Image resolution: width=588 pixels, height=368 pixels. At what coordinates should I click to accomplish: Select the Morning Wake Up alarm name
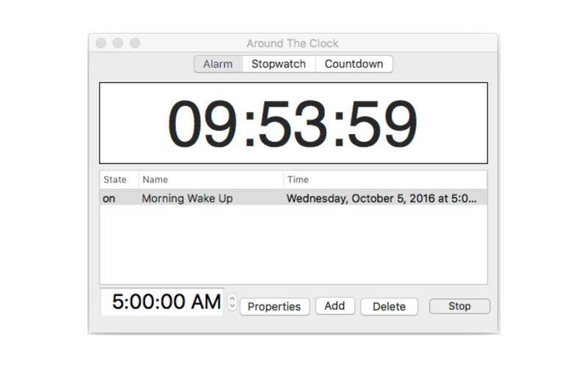click(x=187, y=198)
